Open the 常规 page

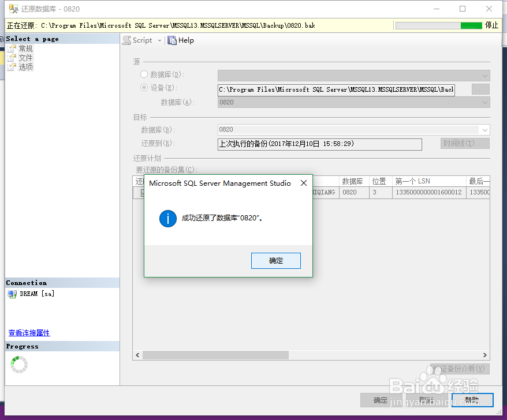[x=25, y=48]
